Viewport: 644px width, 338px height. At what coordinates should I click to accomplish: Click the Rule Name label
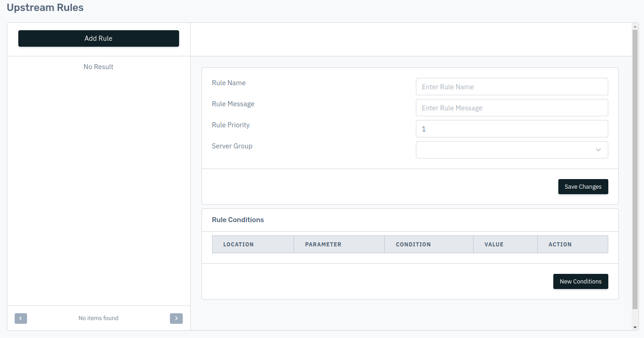pyautogui.click(x=229, y=83)
